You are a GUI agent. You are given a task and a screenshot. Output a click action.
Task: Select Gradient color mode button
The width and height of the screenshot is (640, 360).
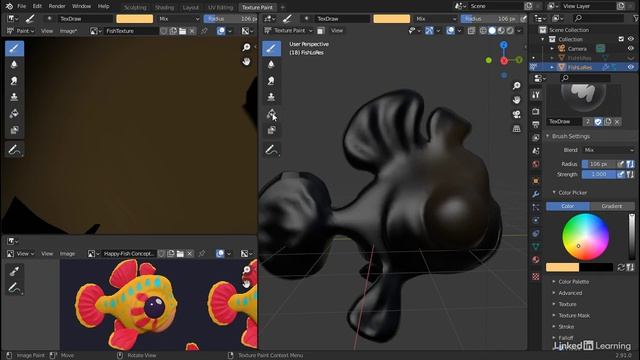coord(612,206)
